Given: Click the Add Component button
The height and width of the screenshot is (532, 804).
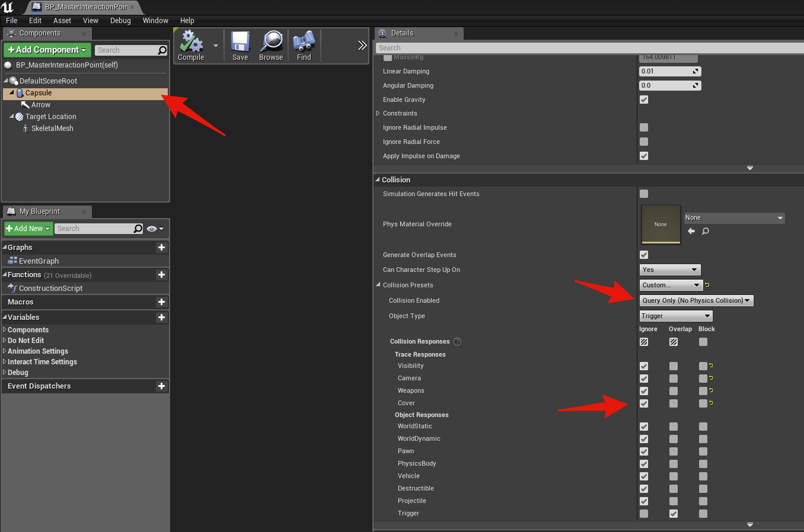Looking at the screenshot, I should coord(47,50).
